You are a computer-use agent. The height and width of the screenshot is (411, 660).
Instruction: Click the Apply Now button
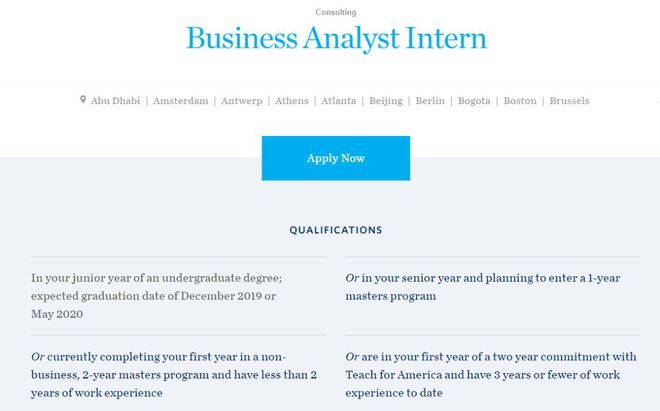(x=335, y=158)
